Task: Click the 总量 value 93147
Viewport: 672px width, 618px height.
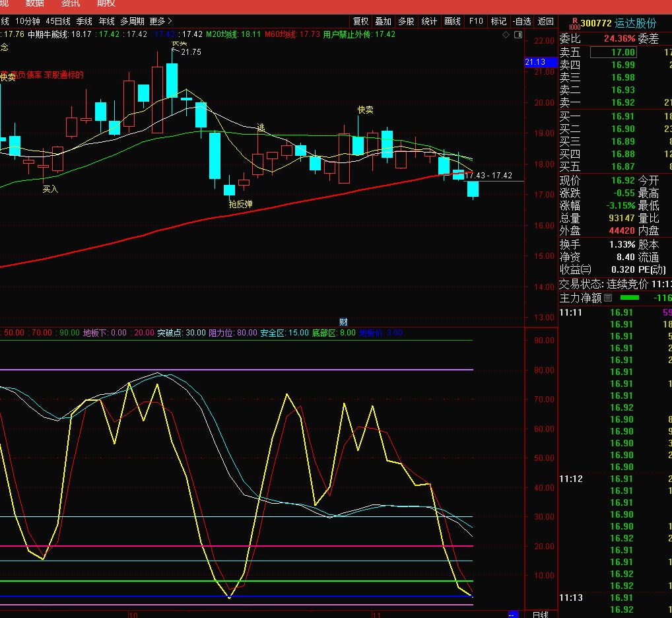Action: 622,218
